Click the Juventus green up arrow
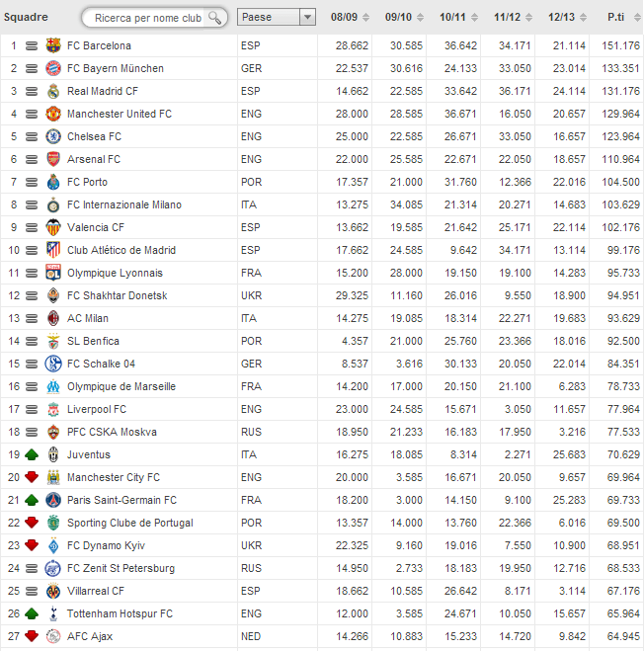The image size is (644, 651). coord(32,454)
